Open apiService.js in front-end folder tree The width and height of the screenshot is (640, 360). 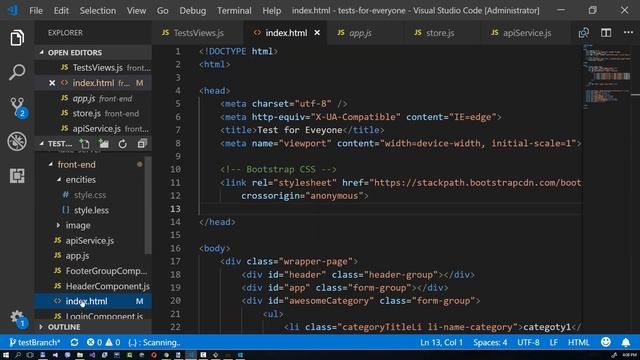click(x=90, y=240)
